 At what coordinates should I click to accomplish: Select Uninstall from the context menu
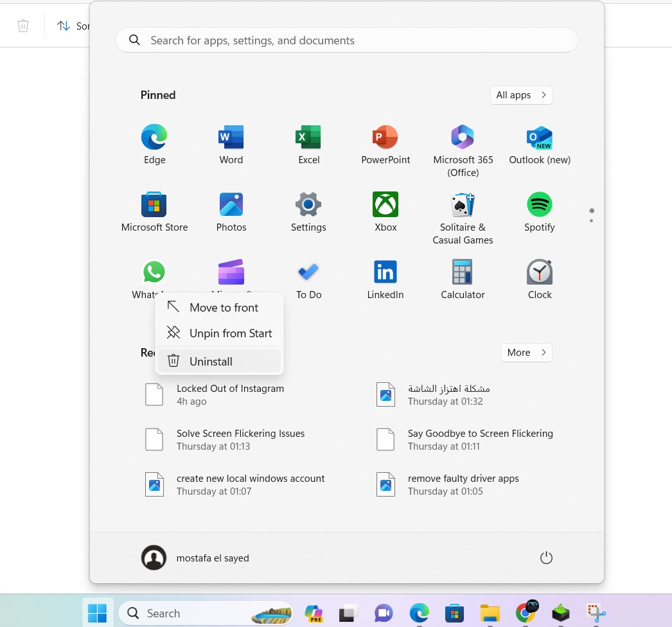(x=219, y=361)
